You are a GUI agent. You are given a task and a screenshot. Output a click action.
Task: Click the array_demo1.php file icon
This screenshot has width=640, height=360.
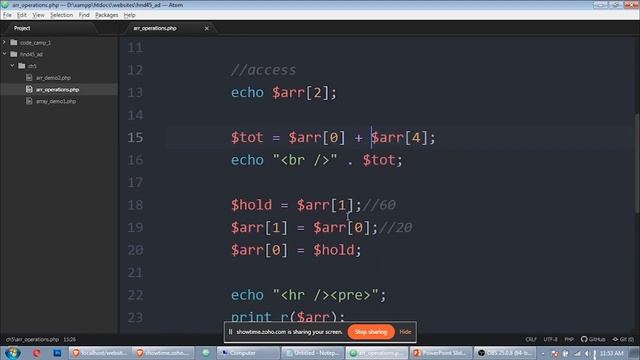tap(29, 101)
